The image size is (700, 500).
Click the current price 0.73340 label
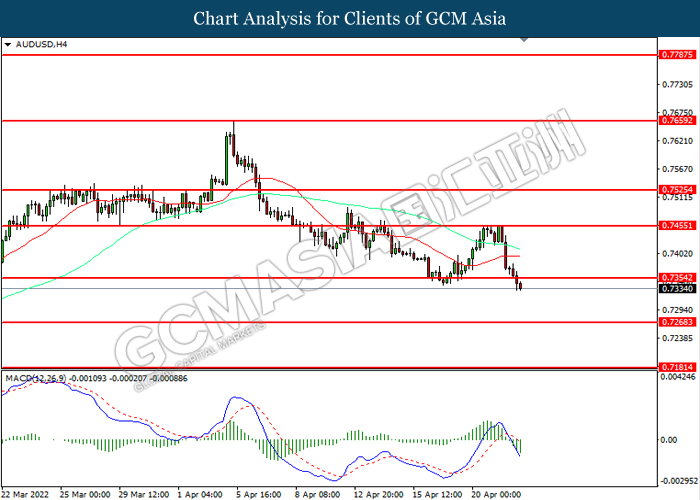(677, 289)
